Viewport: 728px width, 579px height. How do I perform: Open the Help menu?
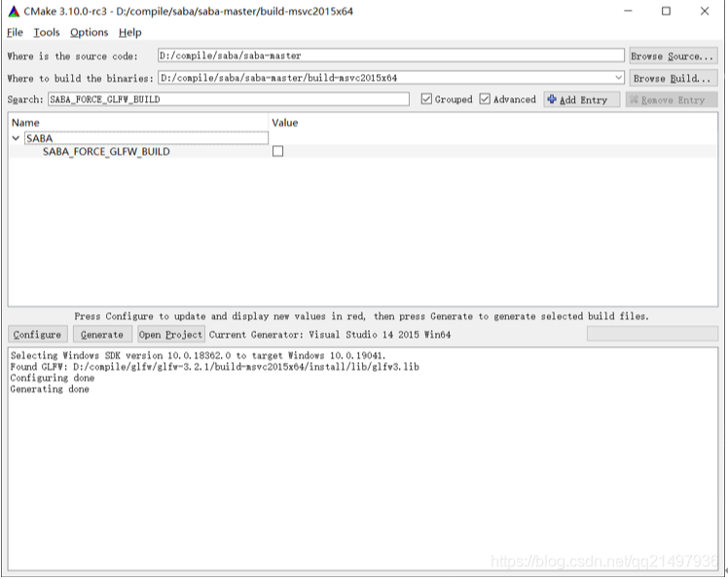[130, 32]
